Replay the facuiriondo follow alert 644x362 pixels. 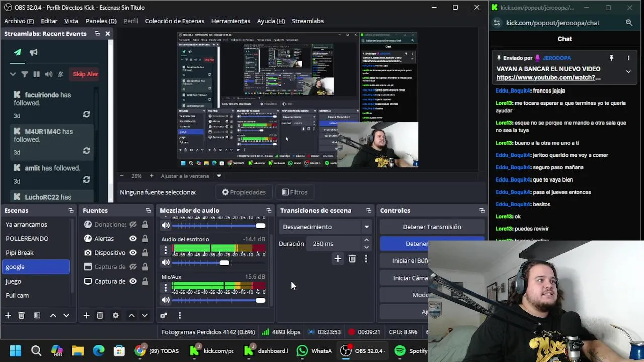pos(86,115)
